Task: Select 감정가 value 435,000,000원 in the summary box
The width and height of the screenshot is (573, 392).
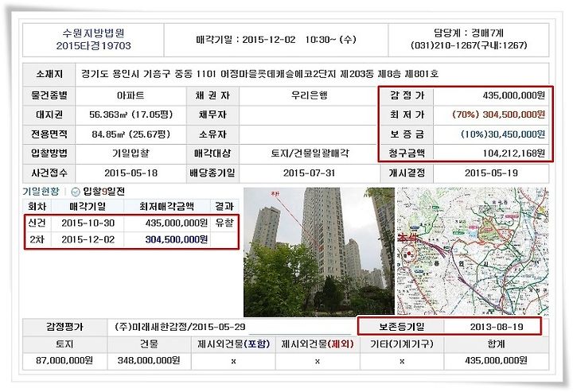Action: tap(514, 95)
